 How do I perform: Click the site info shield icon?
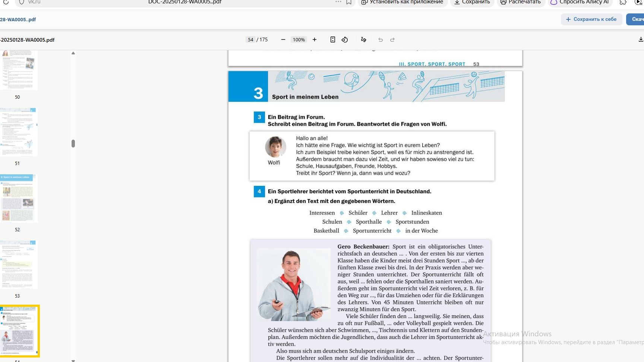coord(21,2)
